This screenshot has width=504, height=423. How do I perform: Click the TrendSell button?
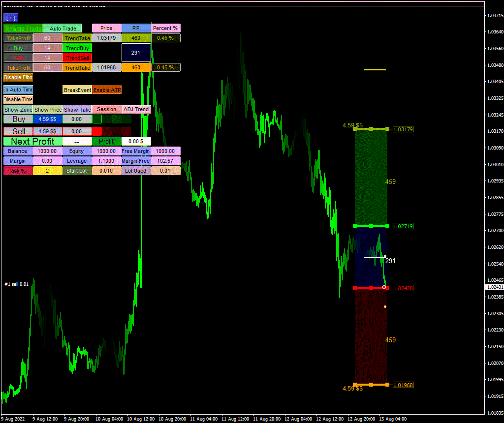(x=77, y=58)
